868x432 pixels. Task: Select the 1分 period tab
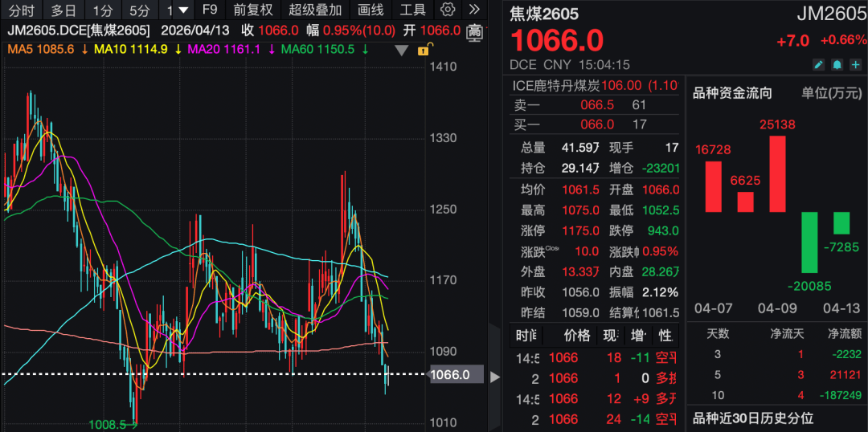[102, 10]
